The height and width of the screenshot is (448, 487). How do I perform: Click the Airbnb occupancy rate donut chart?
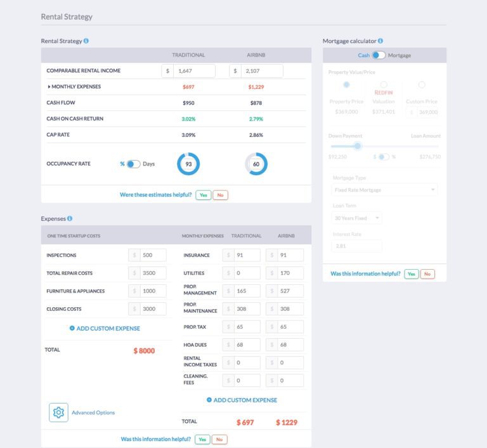point(256,164)
